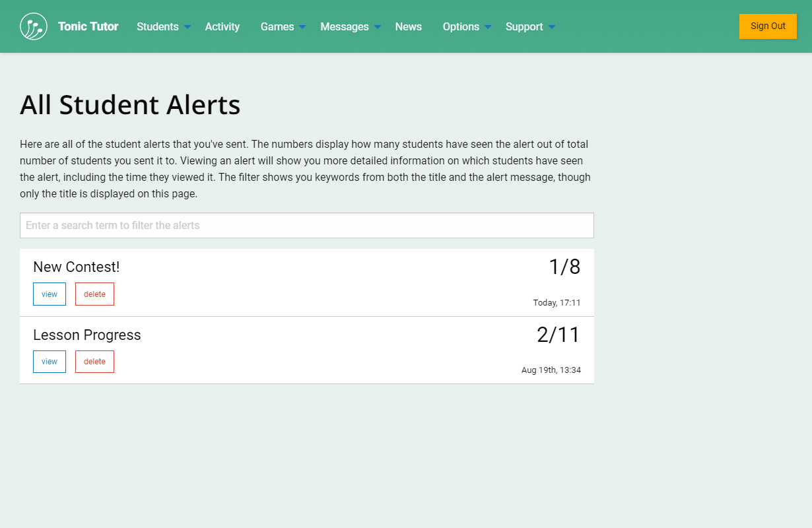Delete the New Contest! alert

pyautogui.click(x=94, y=294)
